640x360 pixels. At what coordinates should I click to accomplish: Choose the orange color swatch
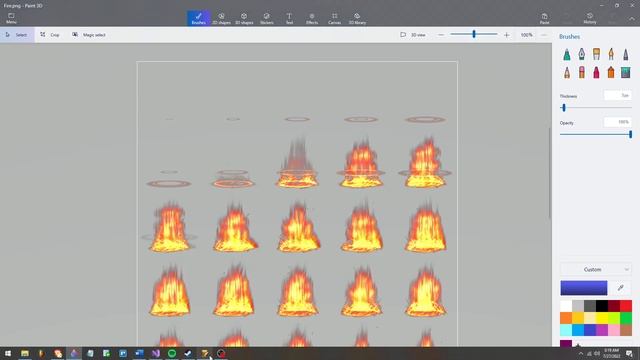pos(566,318)
